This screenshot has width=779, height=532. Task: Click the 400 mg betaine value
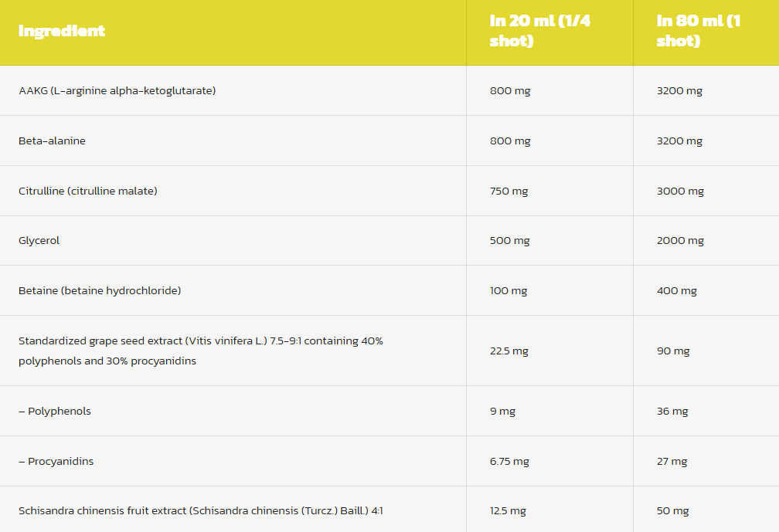677,291
